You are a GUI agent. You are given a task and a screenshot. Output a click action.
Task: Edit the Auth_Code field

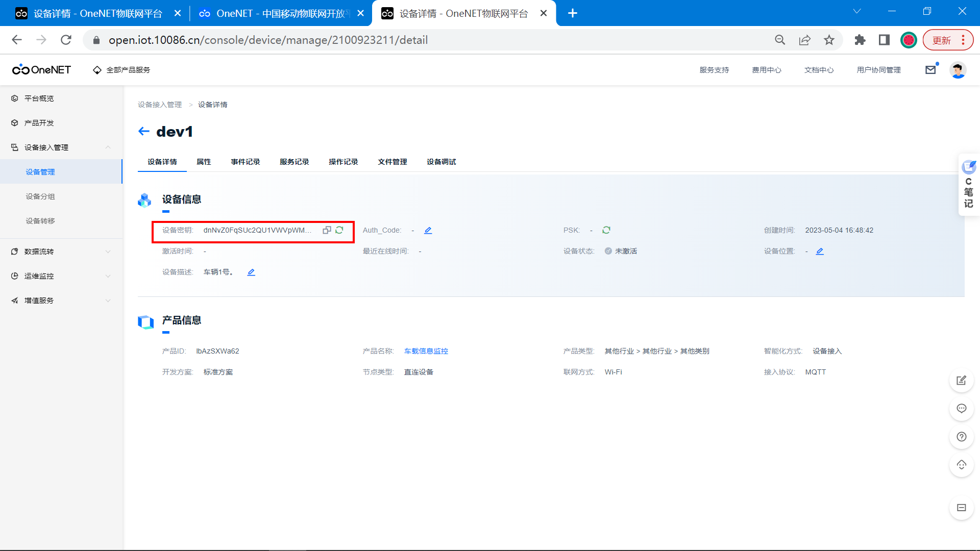click(x=428, y=231)
